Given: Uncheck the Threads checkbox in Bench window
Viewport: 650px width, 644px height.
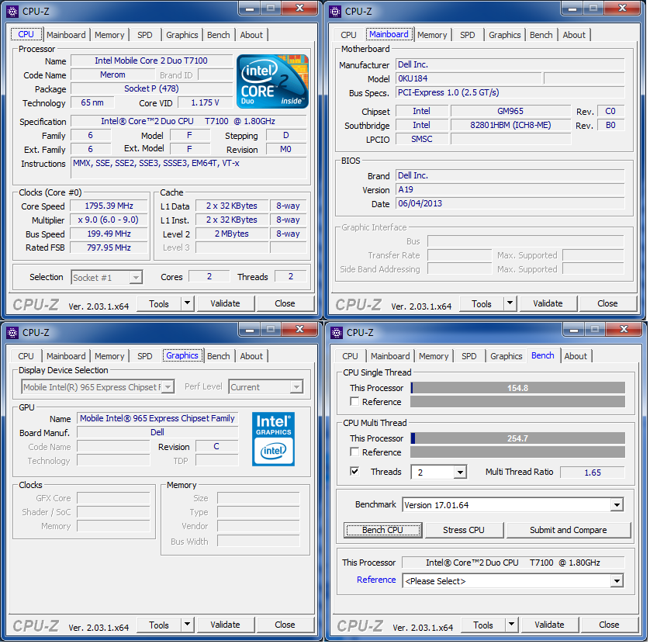Looking at the screenshot, I should pos(354,471).
